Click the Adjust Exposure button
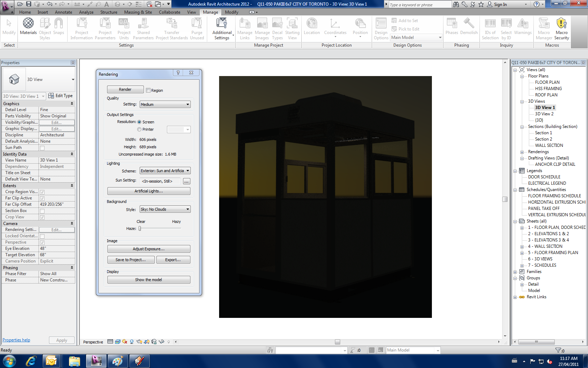Screen dimensions: 588x368 (x=148, y=249)
